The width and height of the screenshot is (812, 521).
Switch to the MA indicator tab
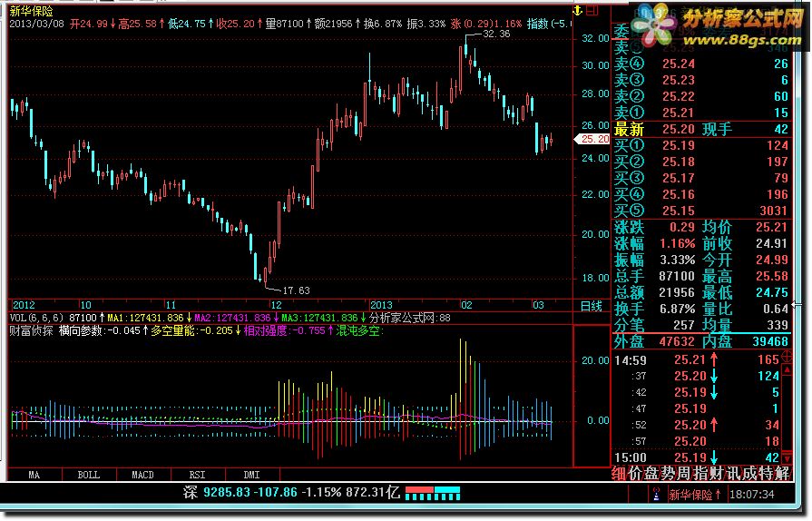[x=34, y=475]
